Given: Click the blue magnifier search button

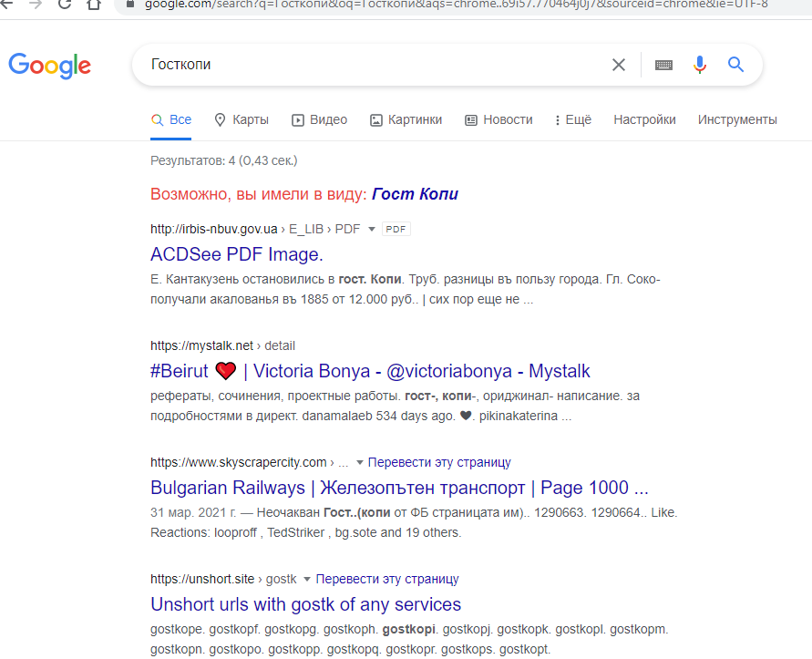Looking at the screenshot, I should tap(735, 65).
